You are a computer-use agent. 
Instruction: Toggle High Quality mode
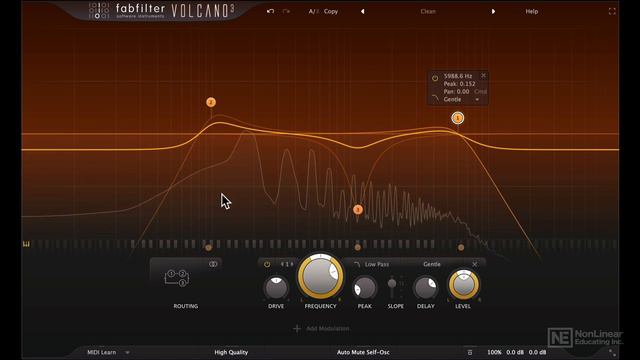[231, 352]
